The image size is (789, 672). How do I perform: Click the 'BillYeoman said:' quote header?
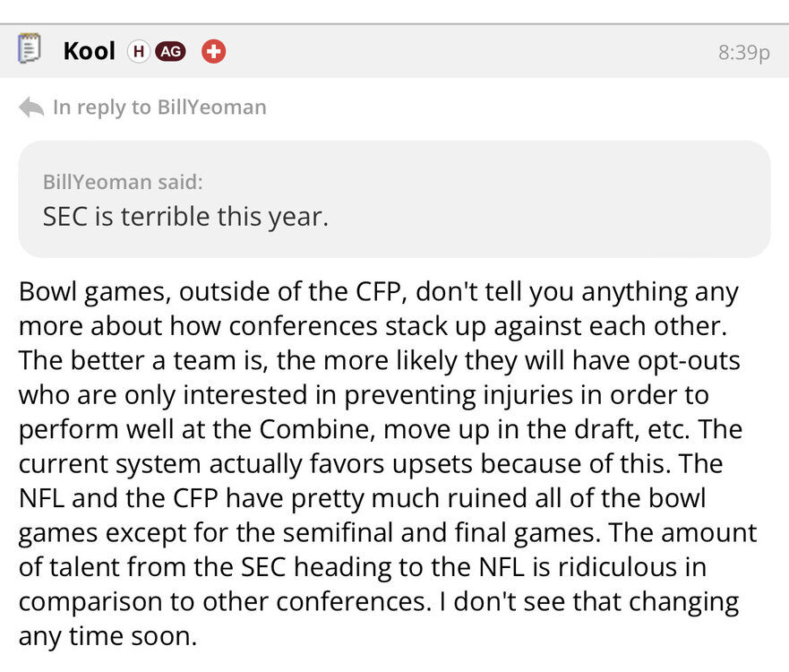[x=123, y=182]
